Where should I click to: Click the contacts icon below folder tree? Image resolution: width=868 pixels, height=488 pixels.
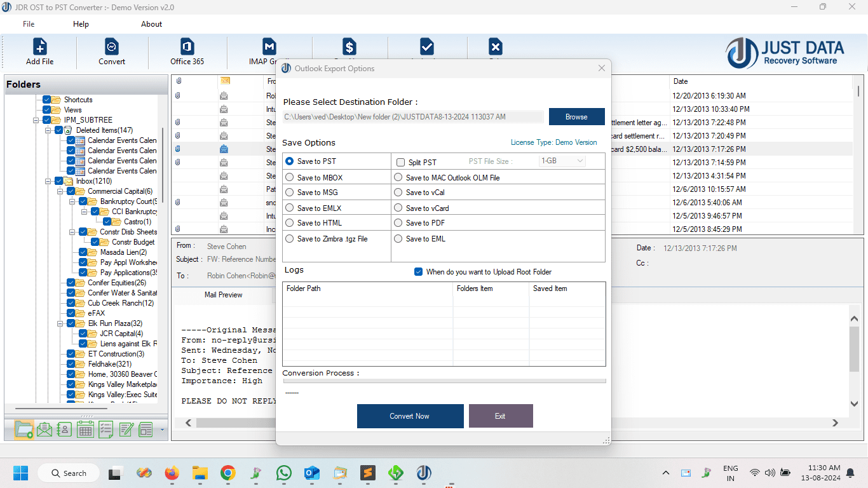tap(64, 430)
